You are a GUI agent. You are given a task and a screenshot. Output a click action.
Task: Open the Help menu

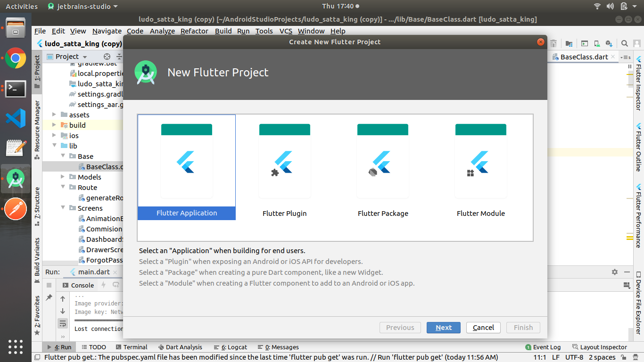[338, 31]
